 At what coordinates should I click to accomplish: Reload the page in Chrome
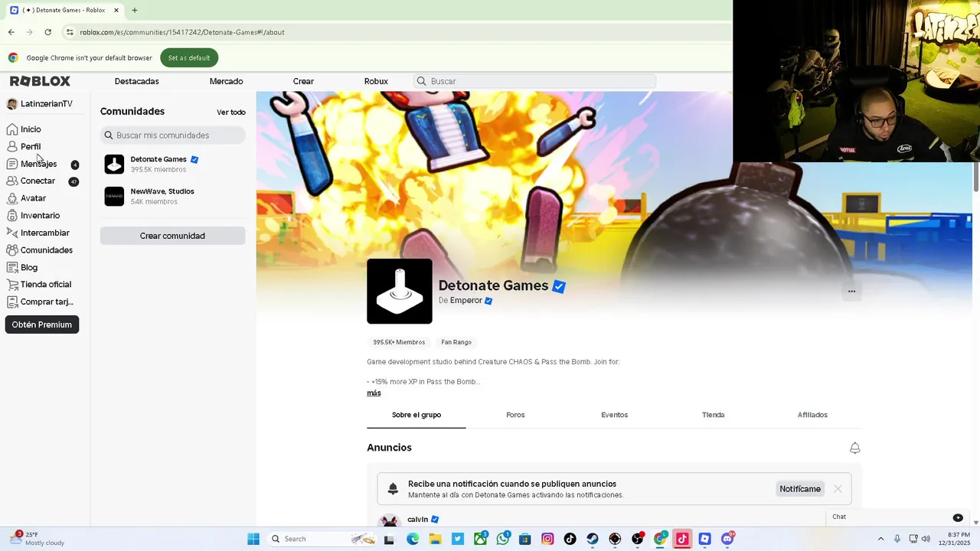(x=47, y=32)
